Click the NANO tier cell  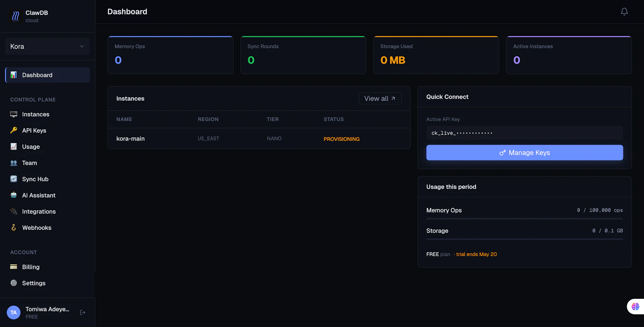click(274, 139)
